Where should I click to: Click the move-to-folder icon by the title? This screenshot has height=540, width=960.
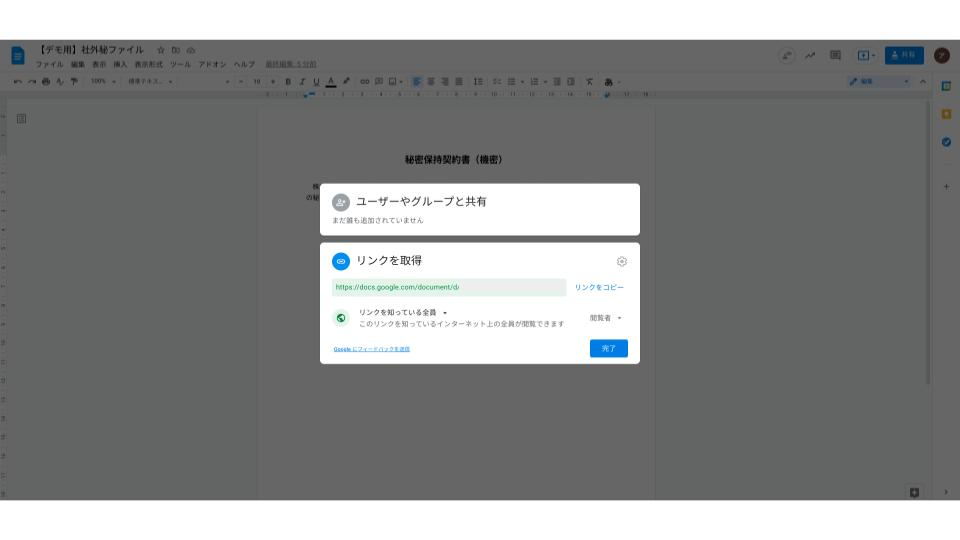click(176, 50)
